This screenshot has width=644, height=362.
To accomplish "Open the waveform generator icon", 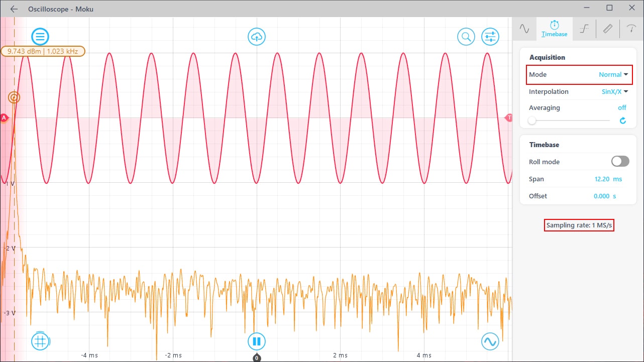I will (x=490, y=341).
